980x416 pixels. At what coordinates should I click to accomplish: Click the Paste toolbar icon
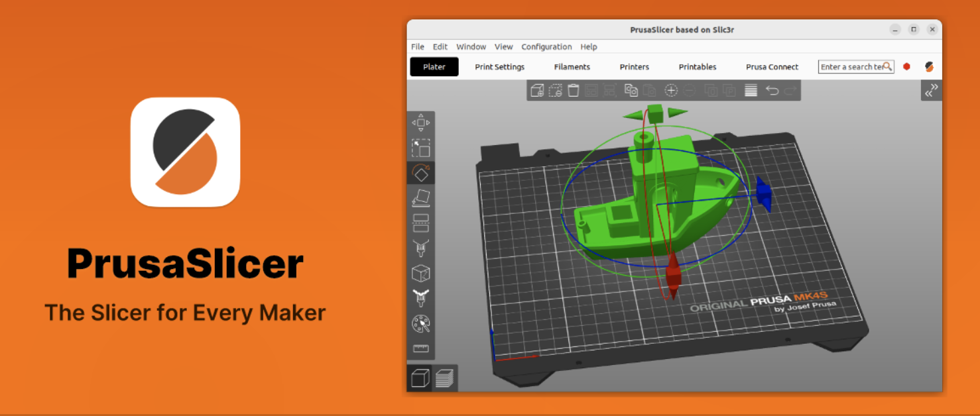pyautogui.click(x=650, y=91)
